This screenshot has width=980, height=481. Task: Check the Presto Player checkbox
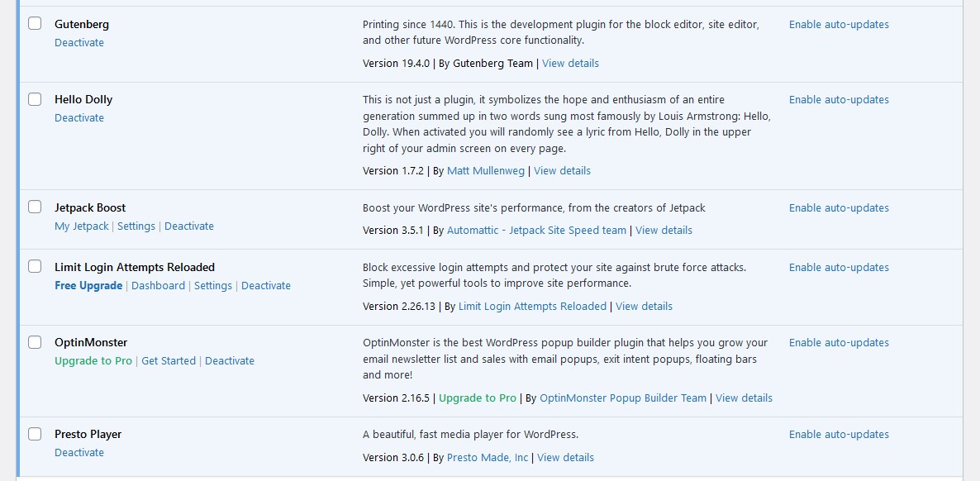[35, 433]
